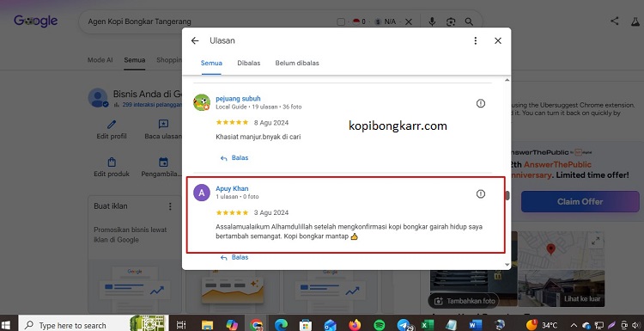Open the Belum dibalas tab
The width and height of the screenshot is (644, 331).
[x=297, y=63]
